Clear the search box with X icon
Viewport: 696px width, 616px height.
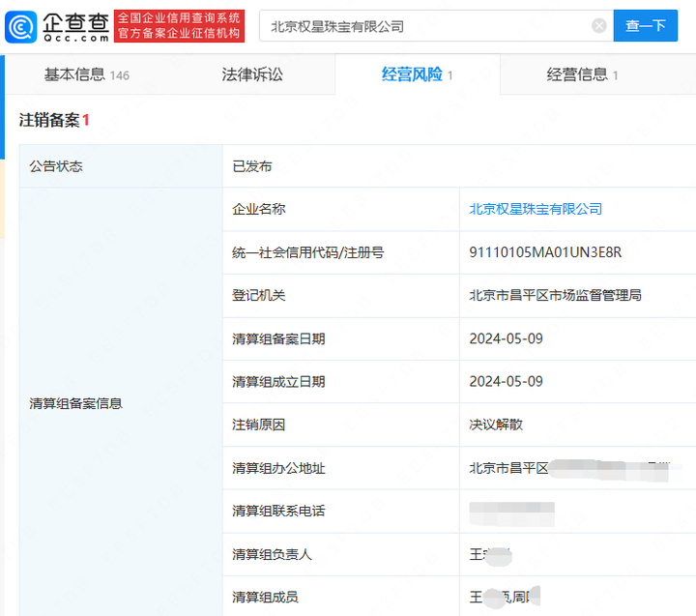[x=598, y=26]
